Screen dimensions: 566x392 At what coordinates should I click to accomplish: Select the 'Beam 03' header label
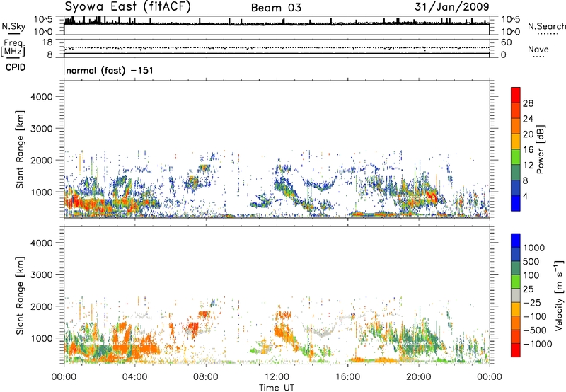pyautogui.click(x=276, y=8)
